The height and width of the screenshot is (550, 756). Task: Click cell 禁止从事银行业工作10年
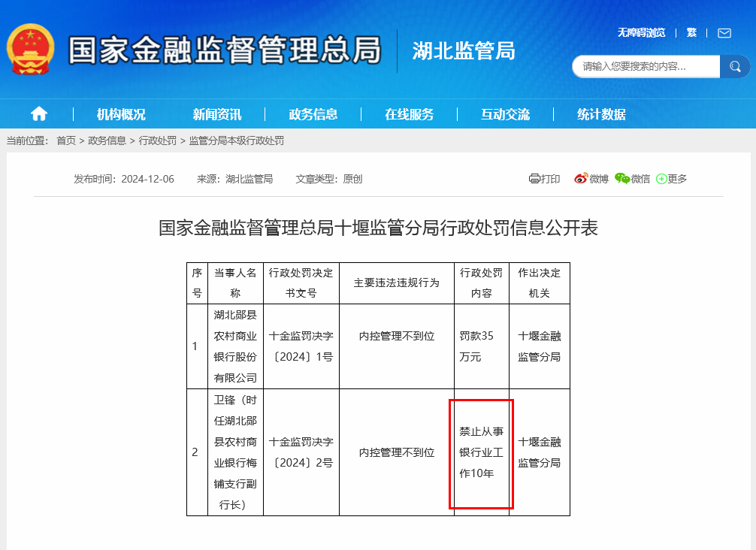[x=481, y=452]
